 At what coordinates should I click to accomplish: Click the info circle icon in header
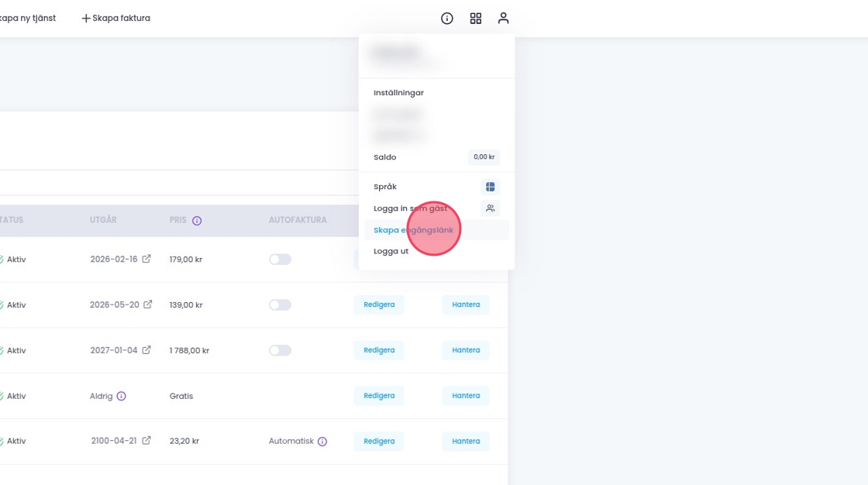point(447,19)
